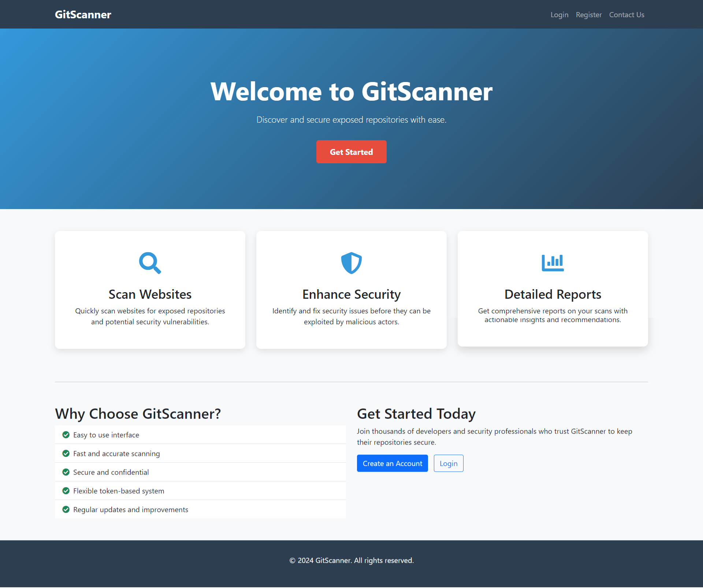Select the Scan Websites card heading
The image size is (703, 588).
click(150, 294)
